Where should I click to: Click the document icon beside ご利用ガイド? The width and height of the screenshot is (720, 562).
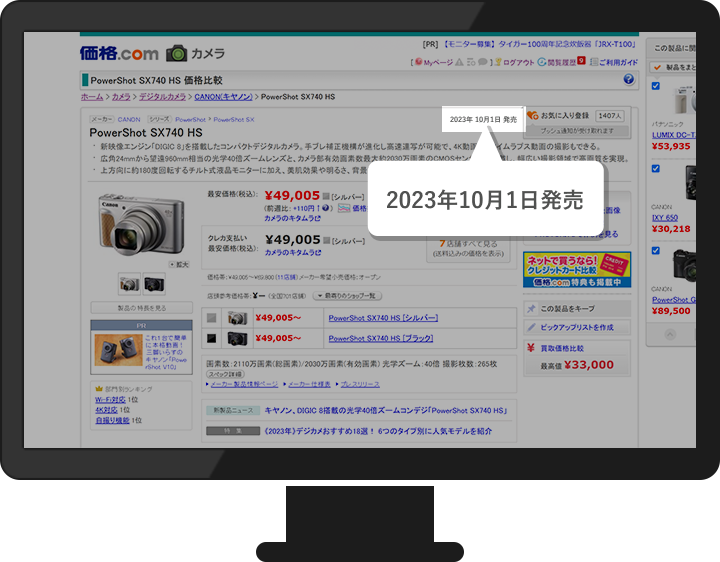point(594,62)
